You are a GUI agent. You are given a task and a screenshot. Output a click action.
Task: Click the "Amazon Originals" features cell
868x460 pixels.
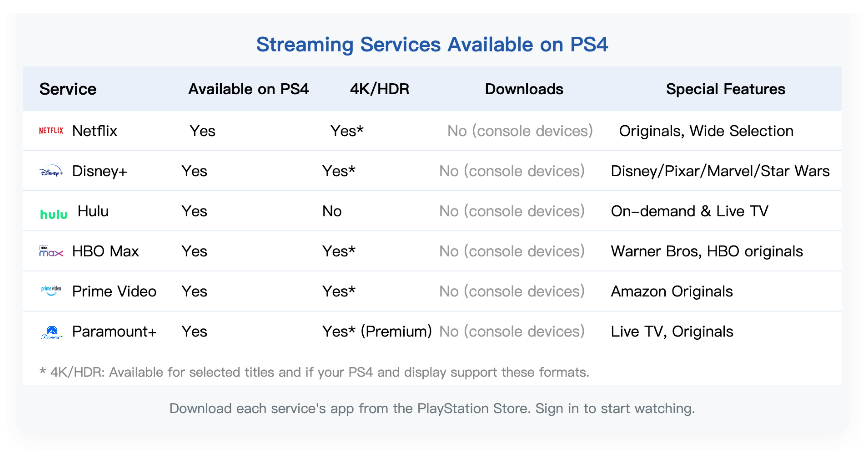(672, 291)
